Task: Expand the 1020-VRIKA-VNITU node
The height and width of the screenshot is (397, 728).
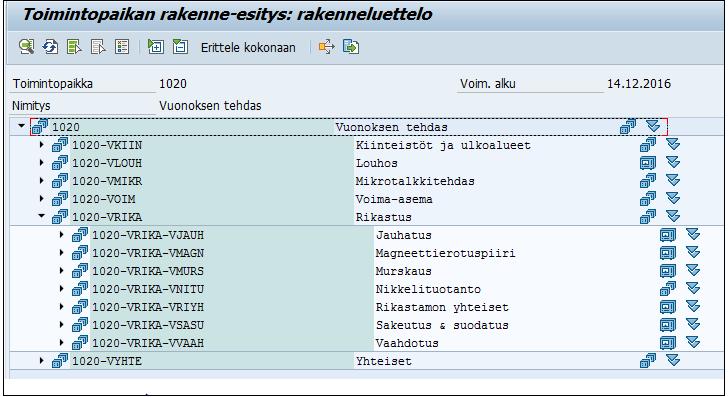Action: pyautogui.click(x=61, y=289)
